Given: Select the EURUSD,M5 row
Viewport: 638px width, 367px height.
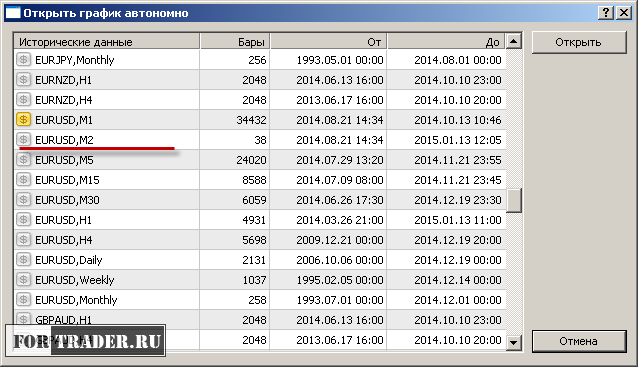Looking at the screenshot, I should 260,159.
